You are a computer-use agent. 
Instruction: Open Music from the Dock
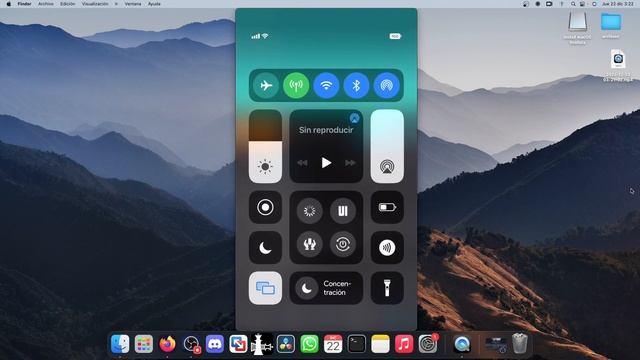pyautogui.click(x=404, y=344)
